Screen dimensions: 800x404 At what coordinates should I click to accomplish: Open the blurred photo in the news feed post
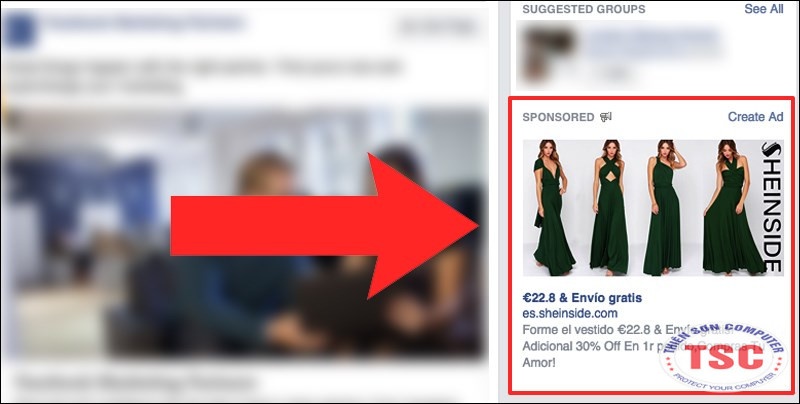[243, 233]
